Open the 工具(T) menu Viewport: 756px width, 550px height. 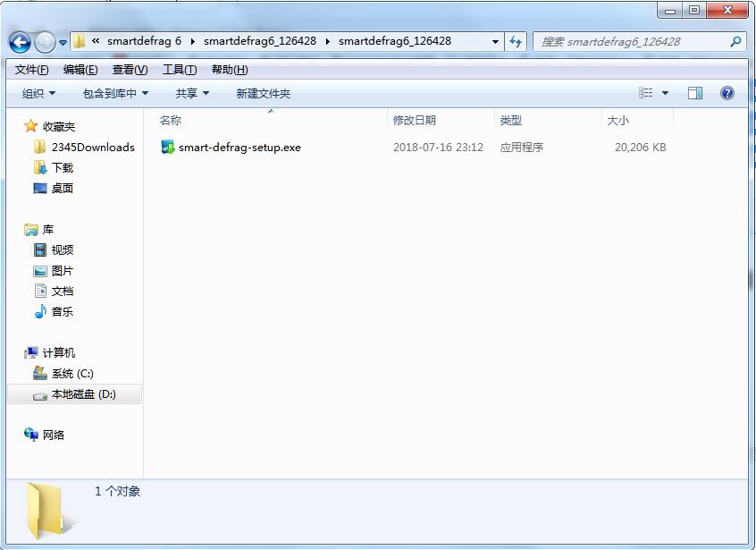click(x=180, y=70)
